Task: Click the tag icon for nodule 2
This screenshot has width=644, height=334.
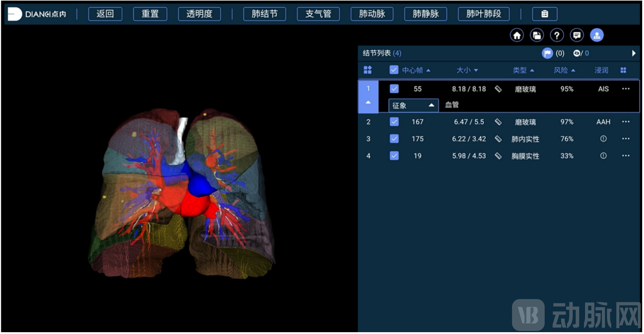Action: pos(498,122)
